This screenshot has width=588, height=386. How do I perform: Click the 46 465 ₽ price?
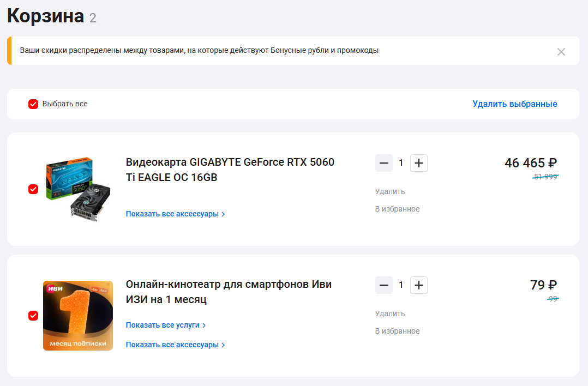(531, 163)
